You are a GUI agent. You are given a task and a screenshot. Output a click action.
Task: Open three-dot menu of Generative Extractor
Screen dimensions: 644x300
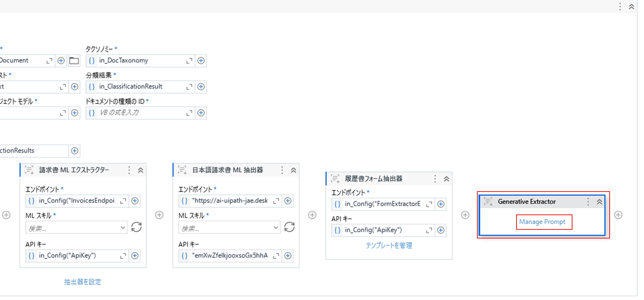click(x=588, y=202)
